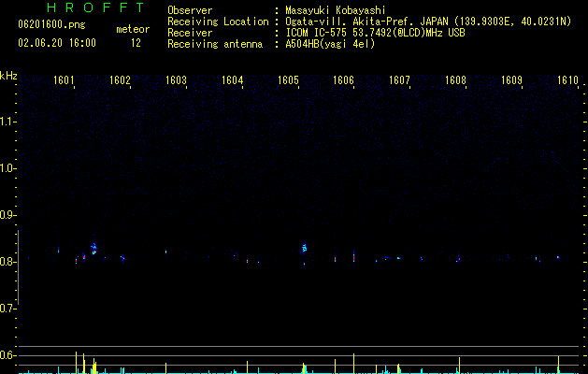Click the HROFFT title text
Image resolution: width=588 pixels, height=374 pixels.
96,7
